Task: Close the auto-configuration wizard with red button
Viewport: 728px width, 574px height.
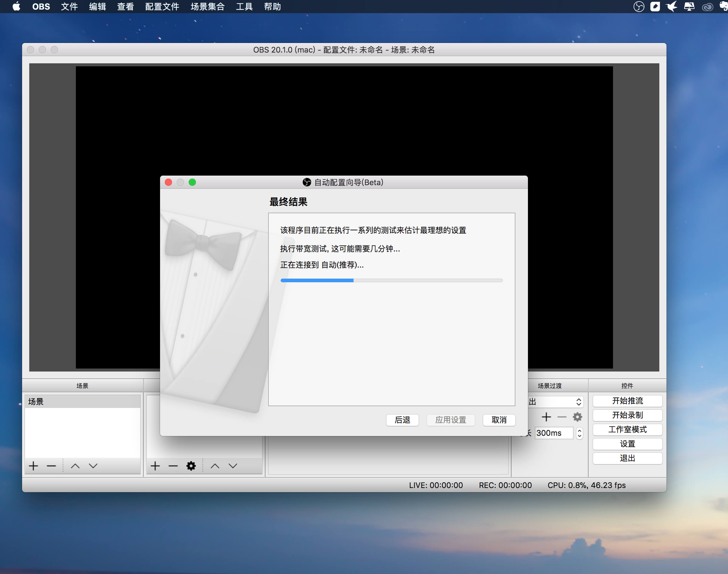Action: pyautogui.click(x=168, y=182)
